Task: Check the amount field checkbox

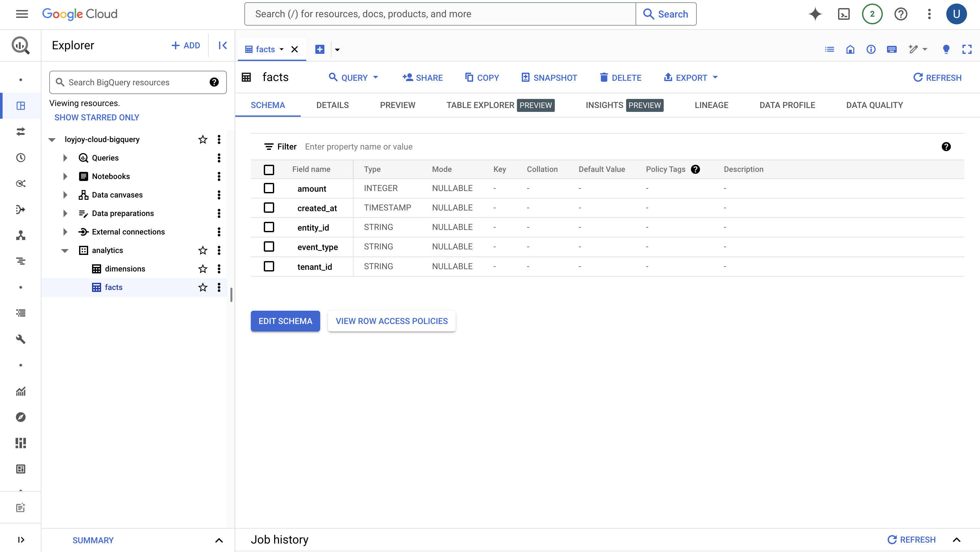Action: tap(269, 188)
